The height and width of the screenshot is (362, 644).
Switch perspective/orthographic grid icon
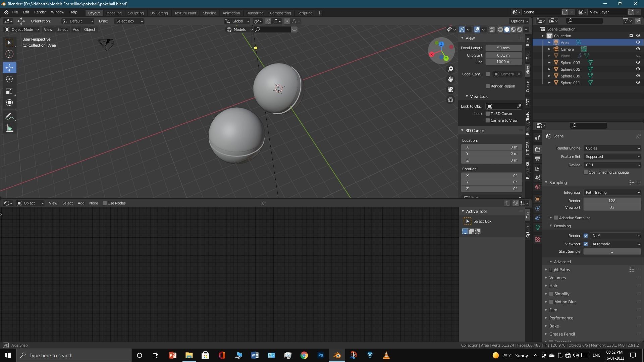pyautogui.click(x=450, y=100)
